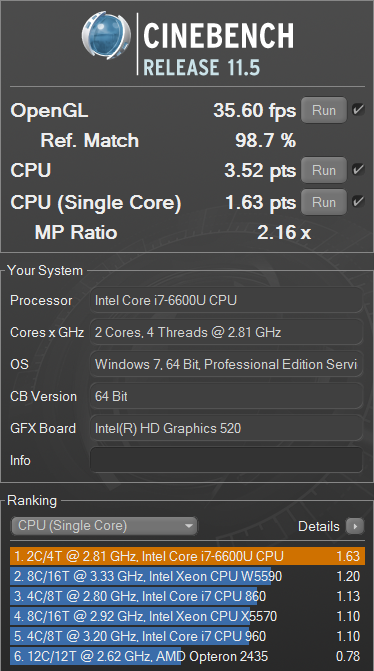Viewport: 374px width, 671px height.
Task: Open the CPU (Single Core) ranking dropdown
Action: [104, 526]
